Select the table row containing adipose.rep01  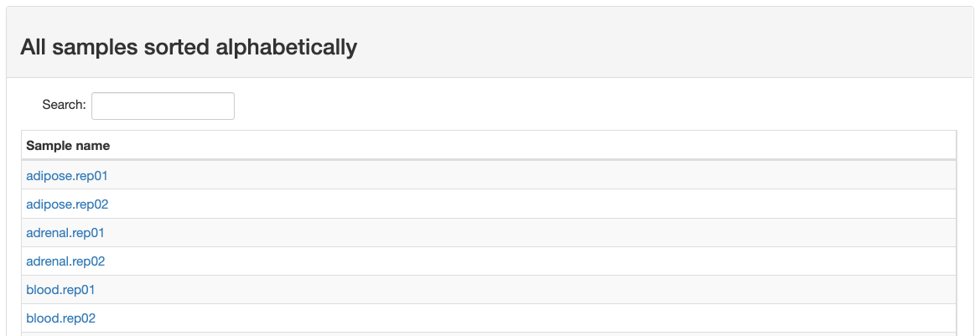pyautogui.click(x=503, y=176)
